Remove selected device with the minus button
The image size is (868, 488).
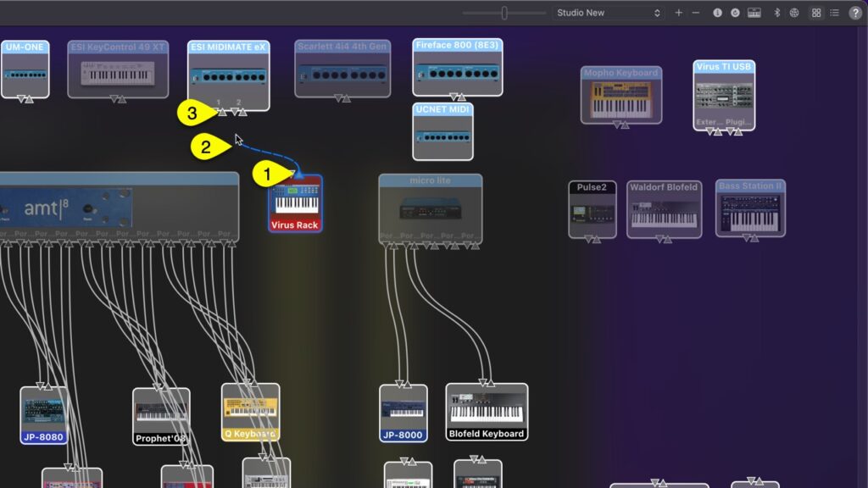click(x=695, y=13)
